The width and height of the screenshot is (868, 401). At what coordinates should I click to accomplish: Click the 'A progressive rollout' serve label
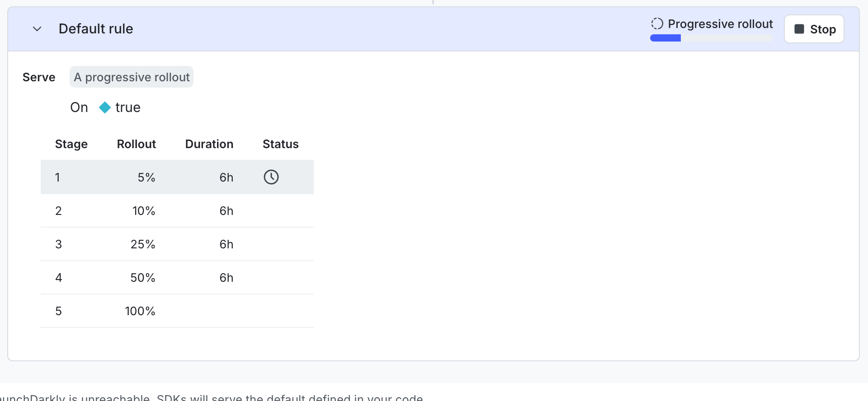click(132, 77)
